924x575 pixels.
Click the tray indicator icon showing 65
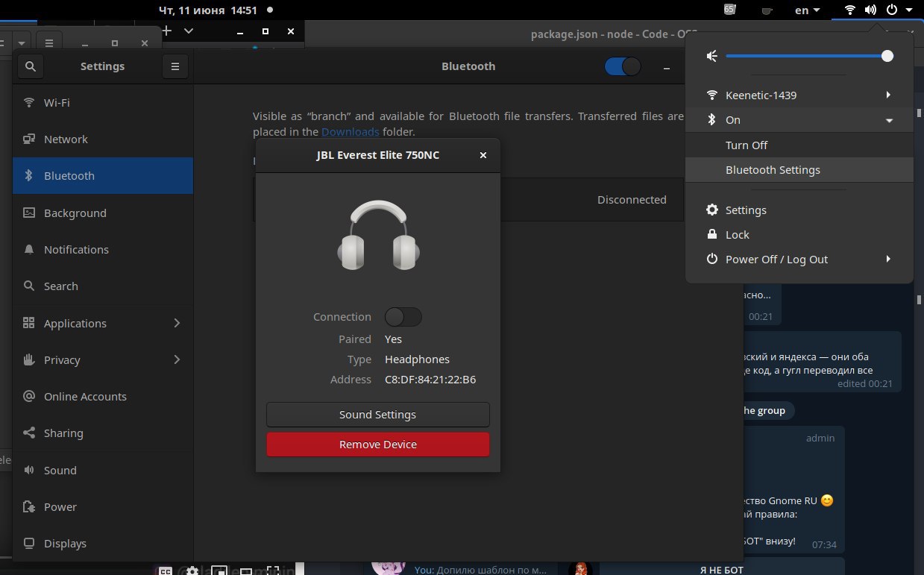click(729, 10)
